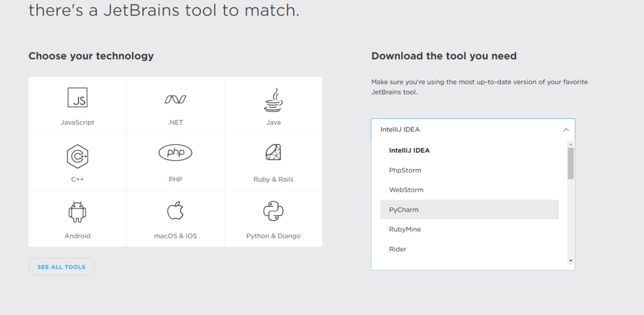Click the Android label

point(77,236)
